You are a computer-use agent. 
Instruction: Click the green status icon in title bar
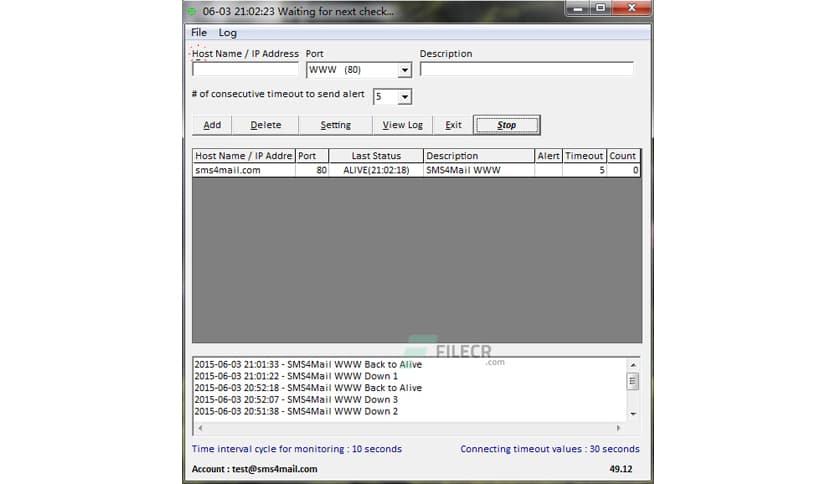(192, 11)
